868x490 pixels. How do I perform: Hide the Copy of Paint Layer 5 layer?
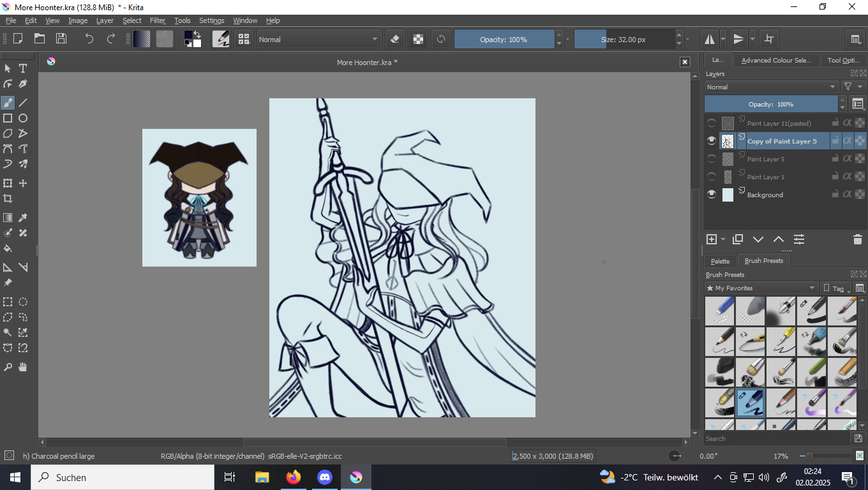pyautogui.click(x=712, y=140)
